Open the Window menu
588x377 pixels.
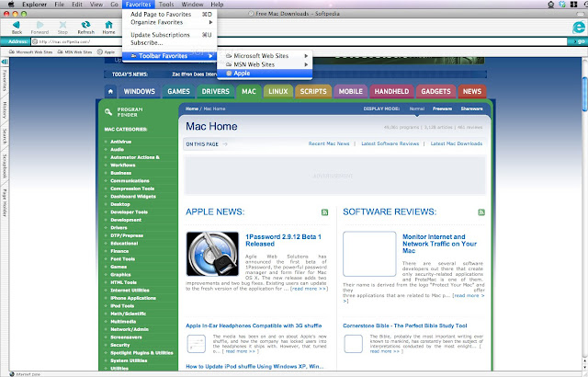click(192, 4)
